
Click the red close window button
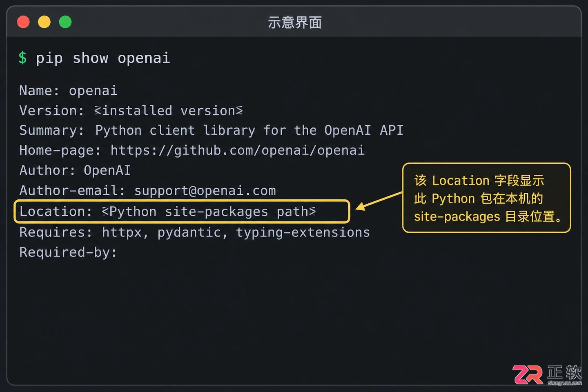23,22
